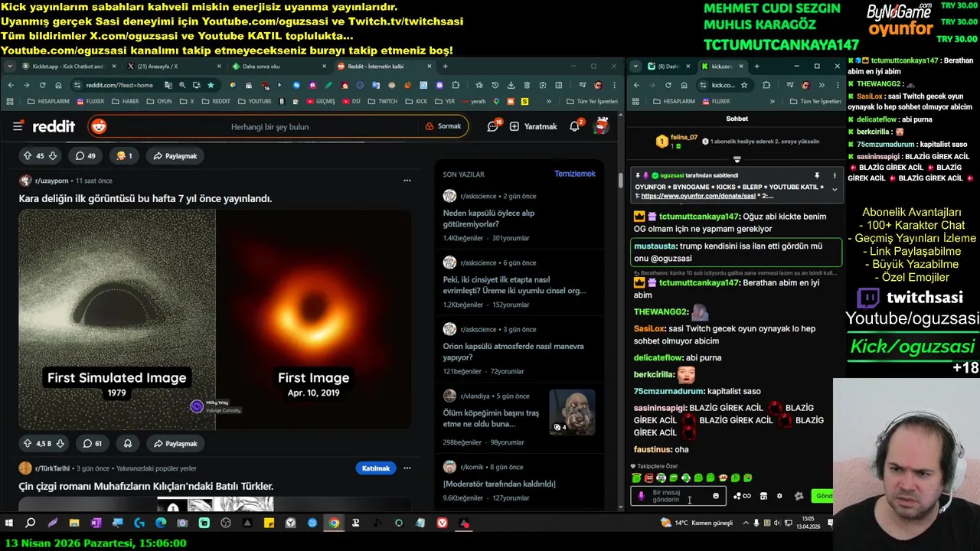Open Chrome from the taskbar
The width and height of the screenshot is (980, 551).
(334, 523)
